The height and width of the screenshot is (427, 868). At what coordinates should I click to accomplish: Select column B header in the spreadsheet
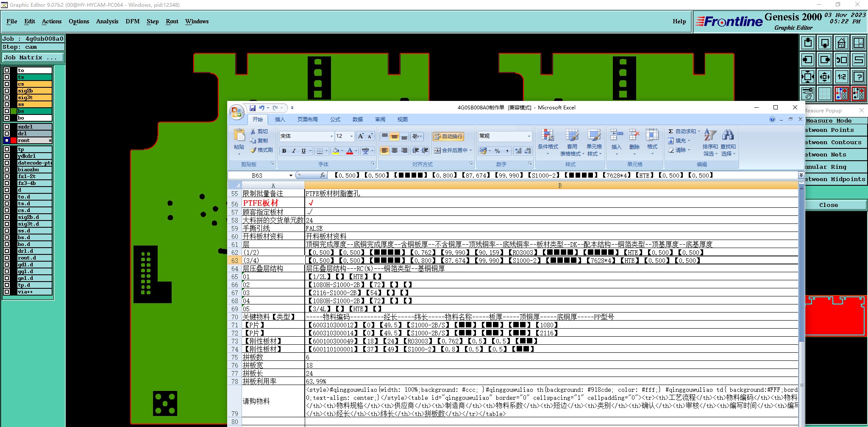551,185
